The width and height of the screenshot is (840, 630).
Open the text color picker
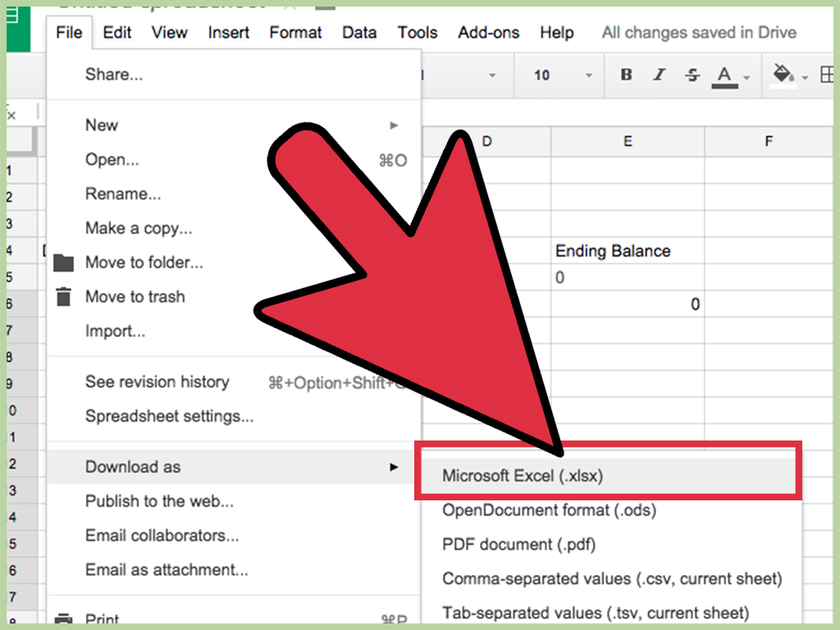coord(723,75)
